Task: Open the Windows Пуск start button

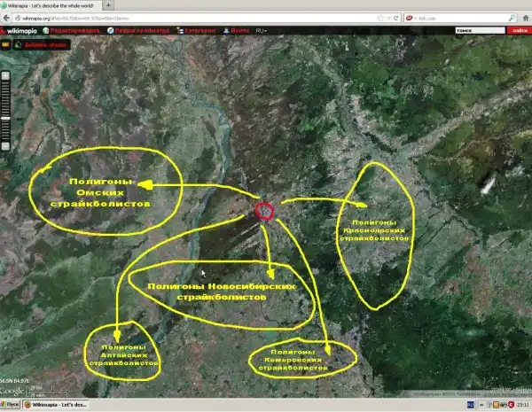Action: pyautogui.click(x=12, y=404)
